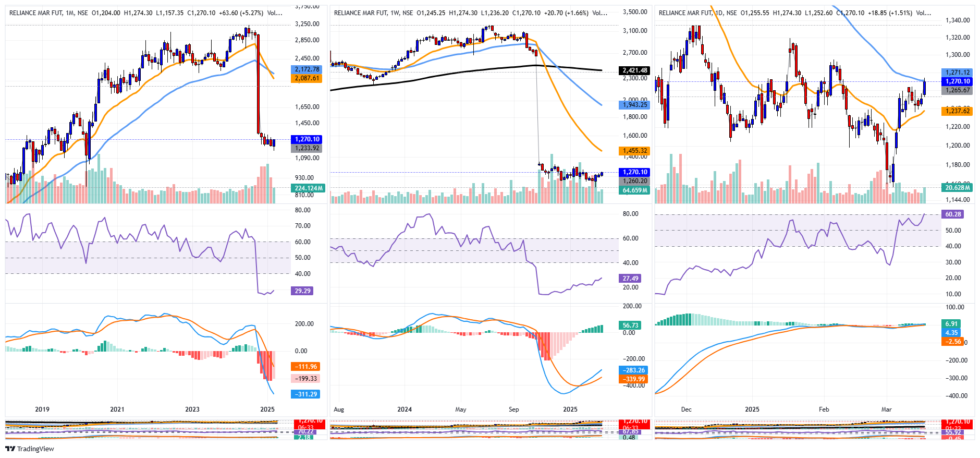Click the Sep time-axis label on weekly chart
This screenshot has width=980, height=458.
coord(514,409)
